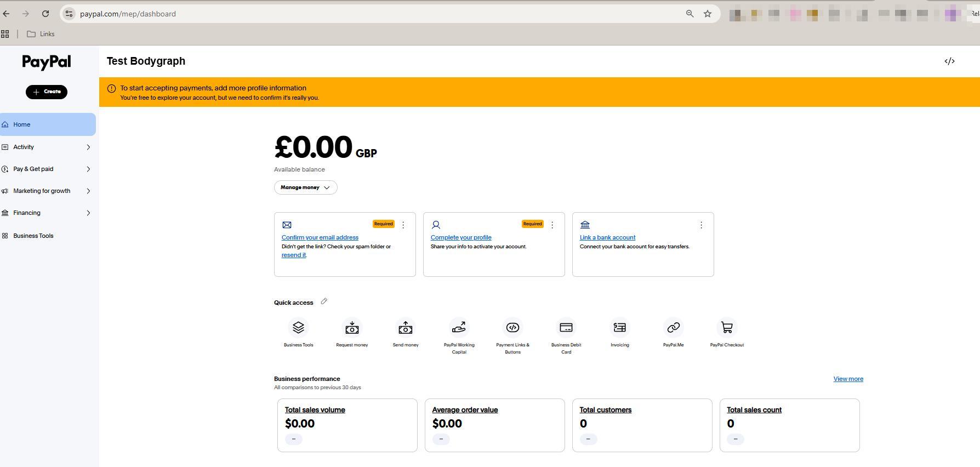Edit Quick access with pencil icon
The image size is (980, 467).
[x=324, y=301]
